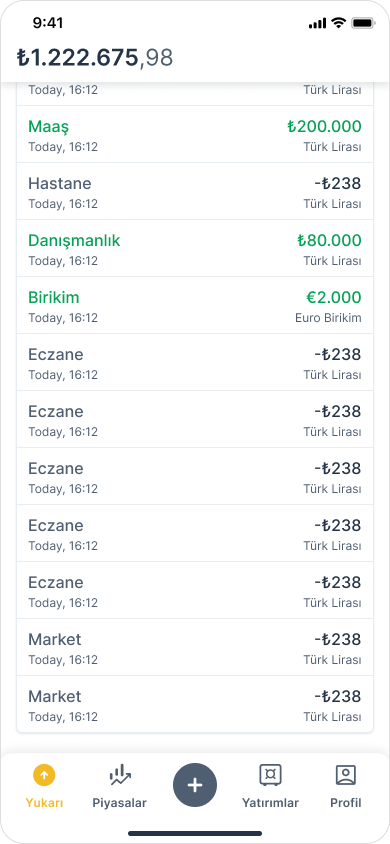Image resolution: width=390 pixels, height=844 pixels.
Task: Tap the battery icon in status bar
Action: pyautogui.click(x=363, y=23)
